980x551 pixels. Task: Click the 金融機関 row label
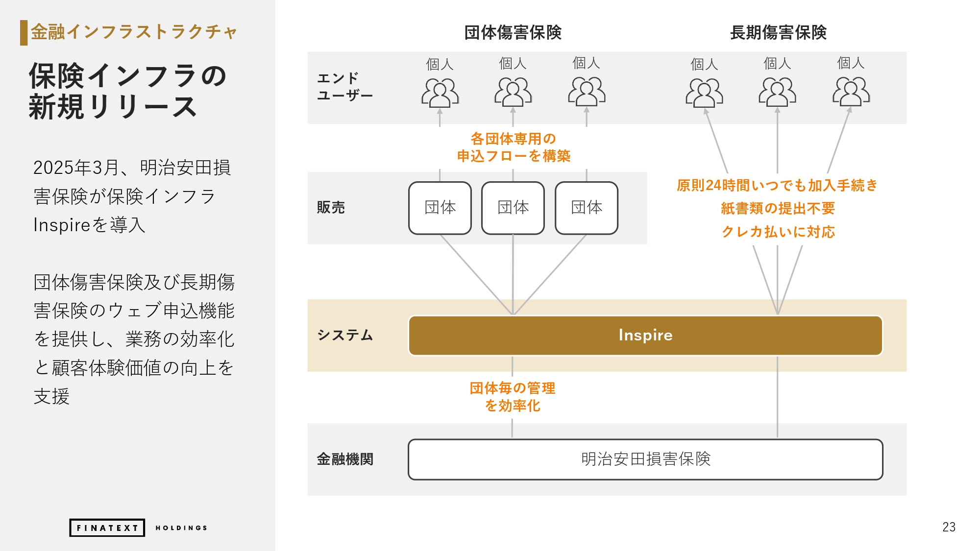coord(345,459)
